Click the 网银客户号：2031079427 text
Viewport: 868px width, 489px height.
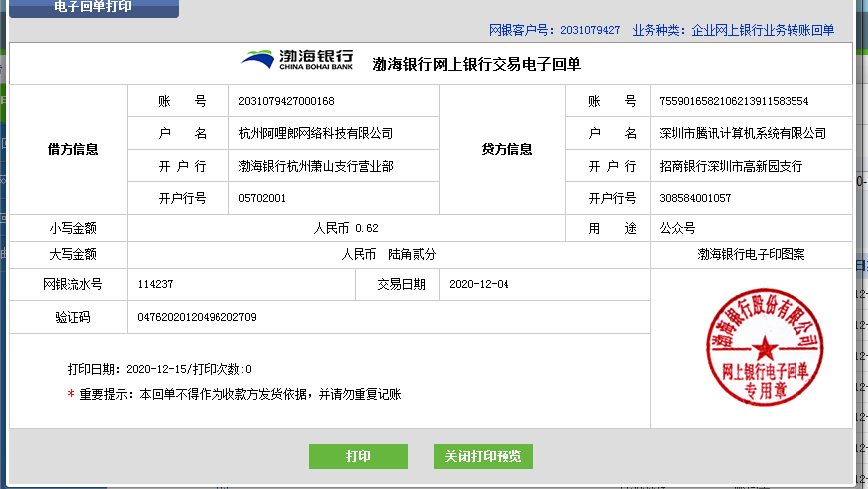pos(554,30)
